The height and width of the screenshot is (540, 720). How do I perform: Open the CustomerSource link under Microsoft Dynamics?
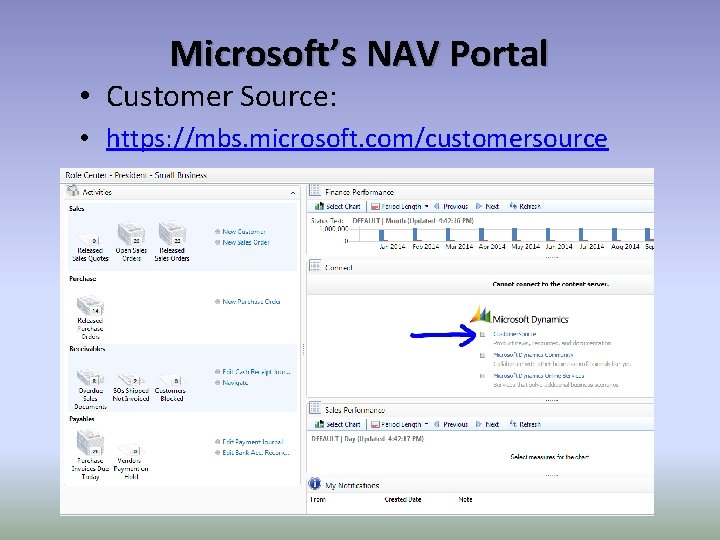[x=514, y=334]
